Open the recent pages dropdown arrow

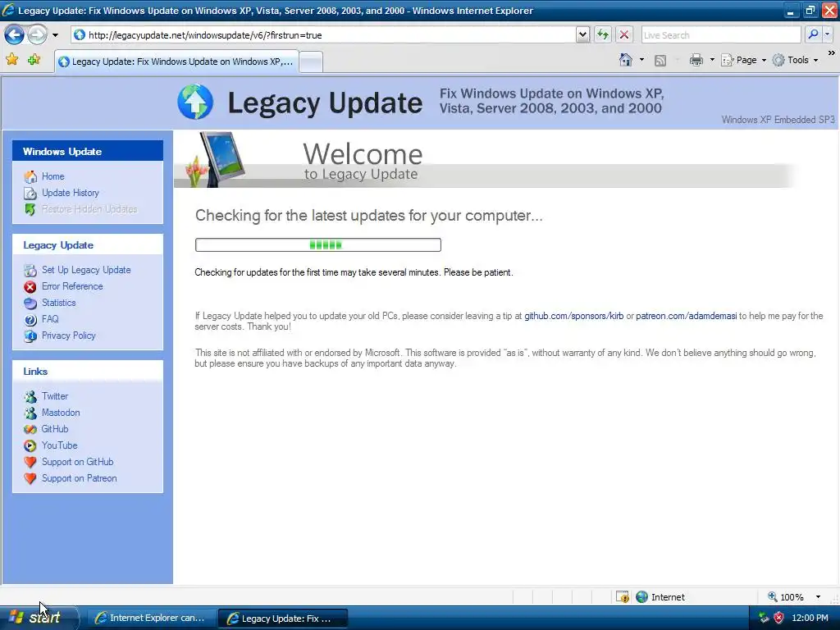(55, 35)
